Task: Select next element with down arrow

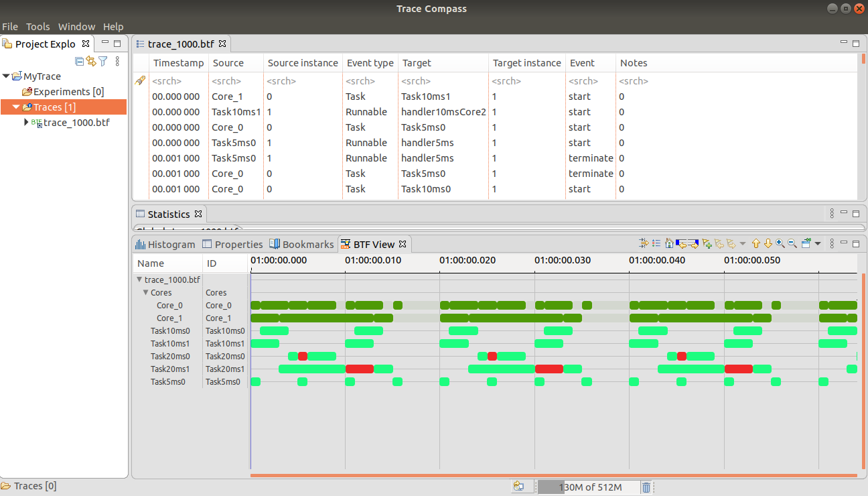Action: point(768,243)
